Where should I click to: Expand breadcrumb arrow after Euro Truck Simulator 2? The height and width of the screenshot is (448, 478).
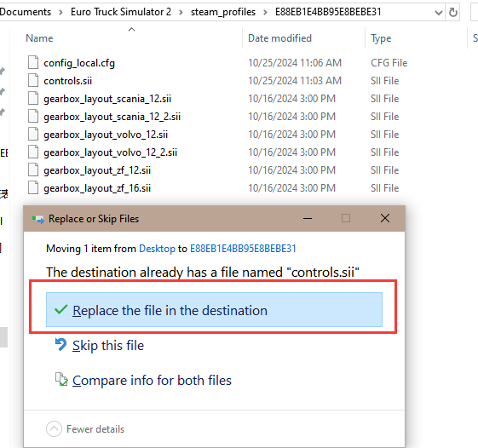[181, 12]
